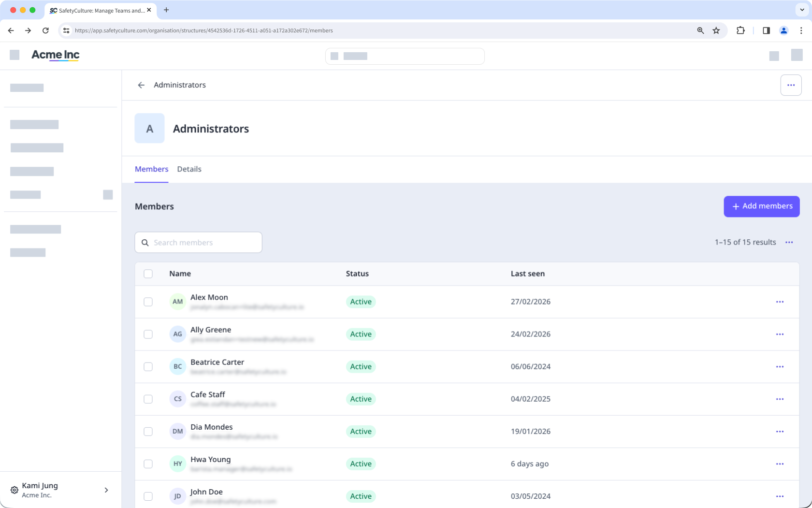812x508 pixels.
Task: Check the box for Ally Greene
Action: 148,334
